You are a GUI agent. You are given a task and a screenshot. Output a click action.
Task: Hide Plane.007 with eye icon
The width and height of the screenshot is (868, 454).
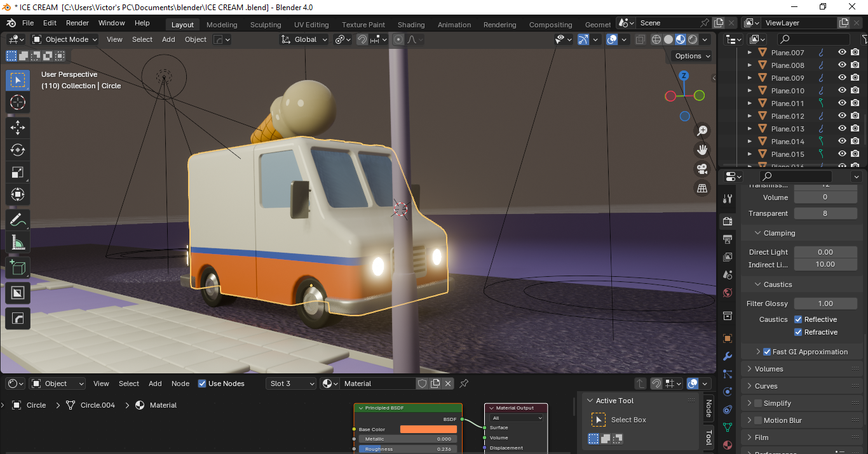click(x=842, y=53)
